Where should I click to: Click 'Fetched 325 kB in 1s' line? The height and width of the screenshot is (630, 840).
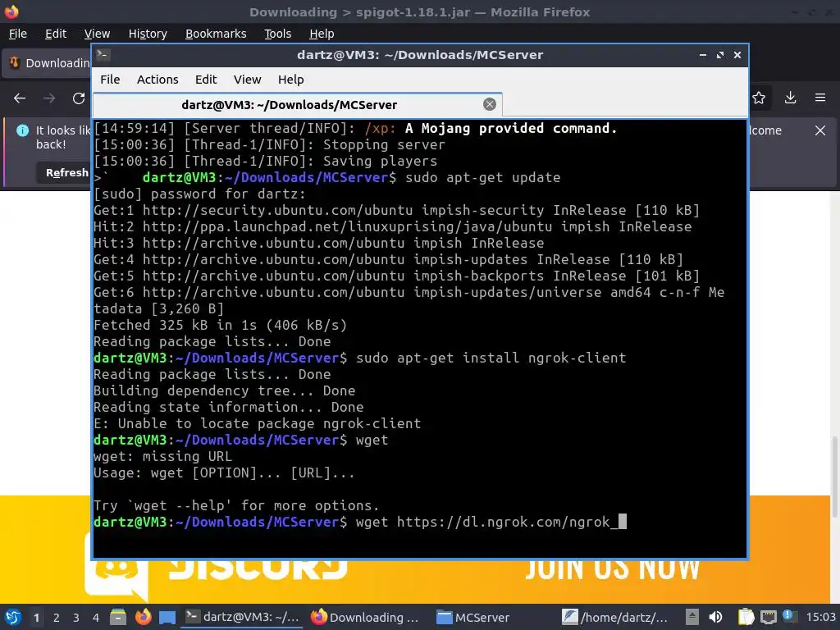tap(220, 325)
